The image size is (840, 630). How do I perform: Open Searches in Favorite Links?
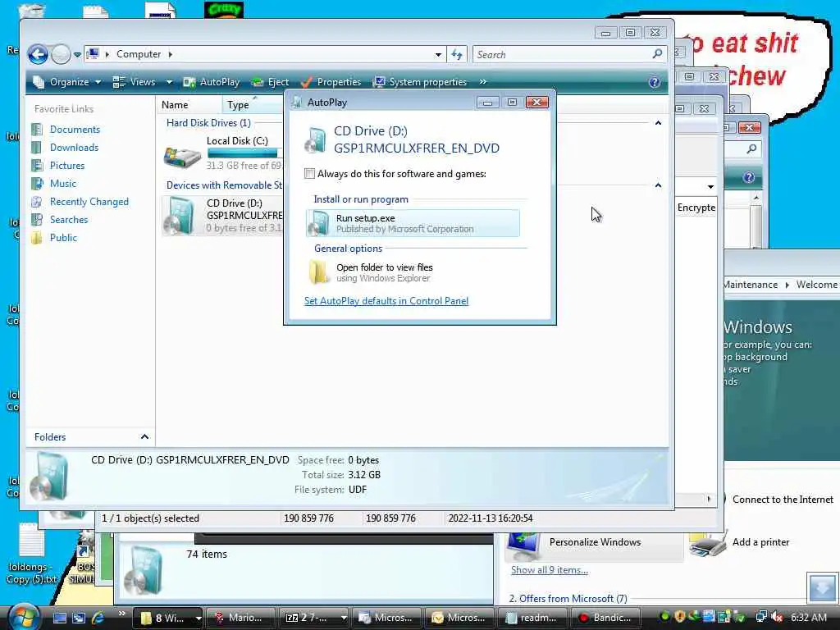coord(69,220)
